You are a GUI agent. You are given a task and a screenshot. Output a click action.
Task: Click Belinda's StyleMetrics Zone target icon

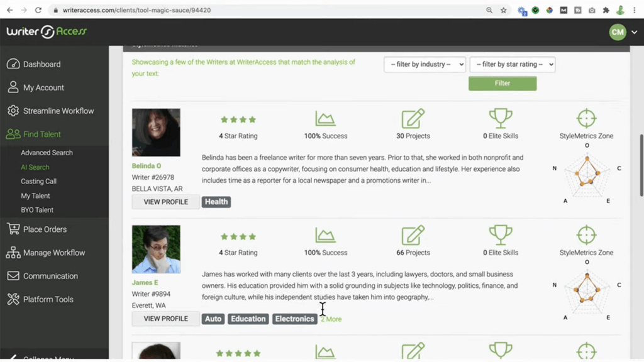tap(586, 118)
